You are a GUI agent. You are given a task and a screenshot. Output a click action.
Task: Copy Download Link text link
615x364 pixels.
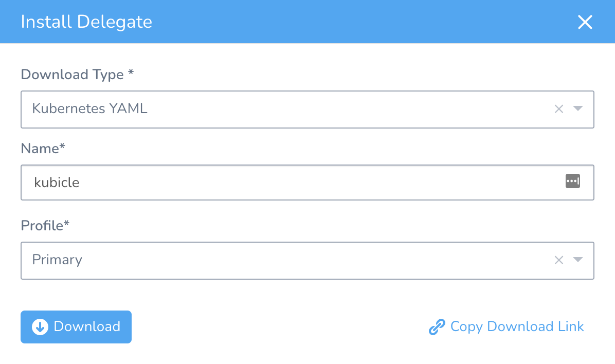coord(517,326)
